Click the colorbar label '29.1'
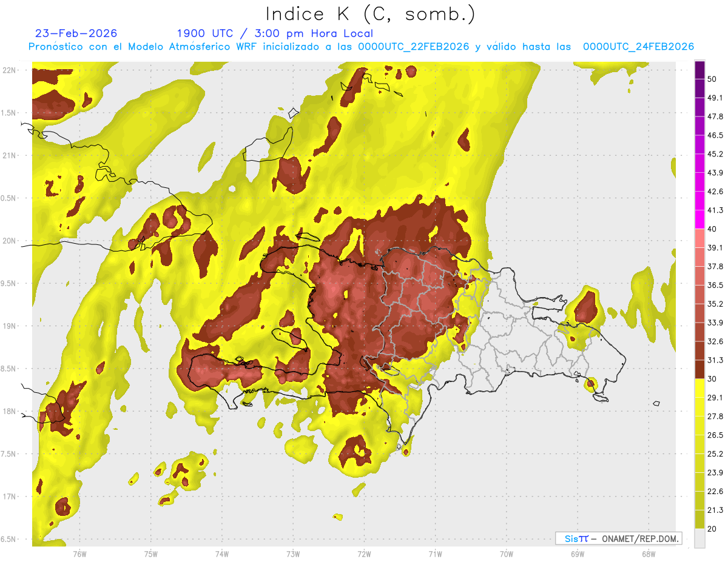Image resolution: width=728 pixels, height=562 pixels. 715,398
